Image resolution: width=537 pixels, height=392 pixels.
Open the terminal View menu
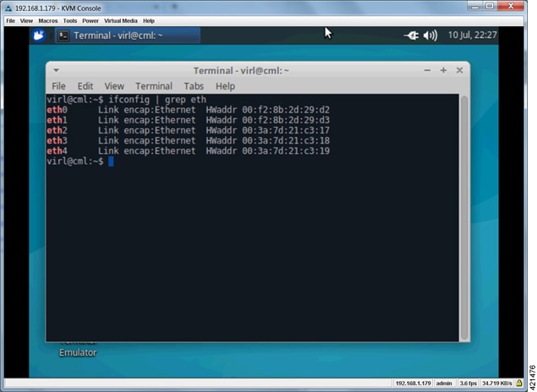[114, 86]
